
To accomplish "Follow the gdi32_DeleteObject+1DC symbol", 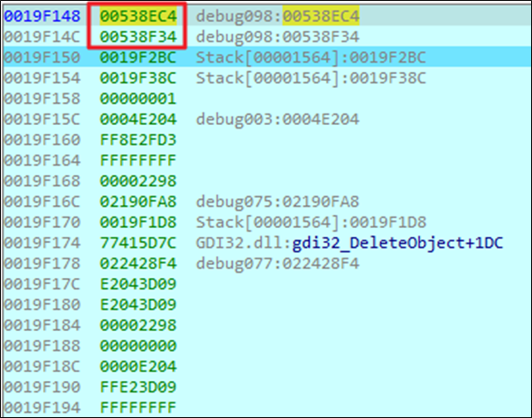I will click(397, 243).
